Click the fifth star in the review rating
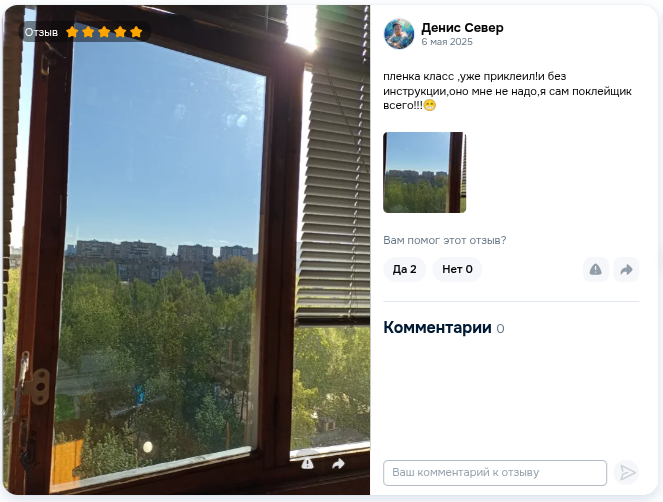Screen dimensions: 663x502 tap(136, 32)
